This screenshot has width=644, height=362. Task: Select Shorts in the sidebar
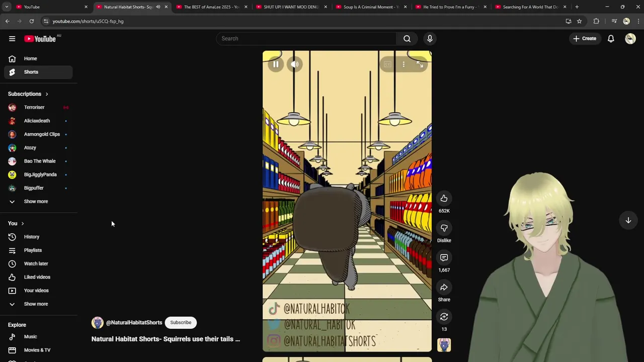tap(38, 72)
